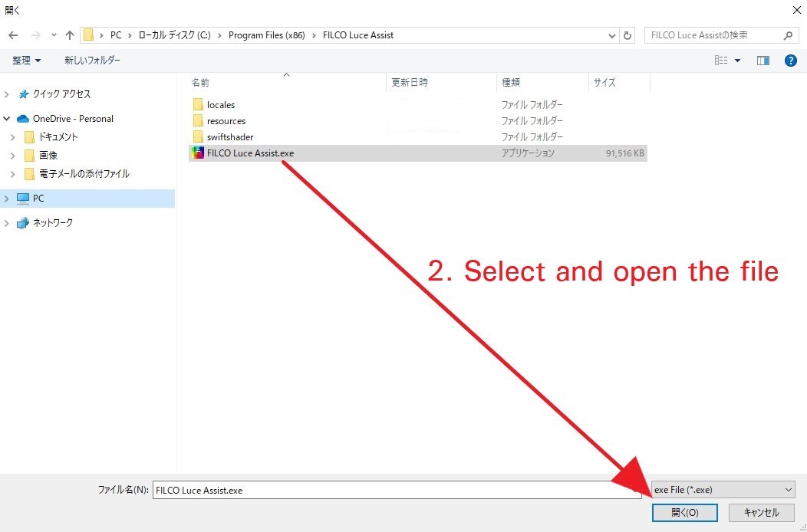807x532 pixels.
Task: Expand the ネットワーク node
Action: point(7,223)
